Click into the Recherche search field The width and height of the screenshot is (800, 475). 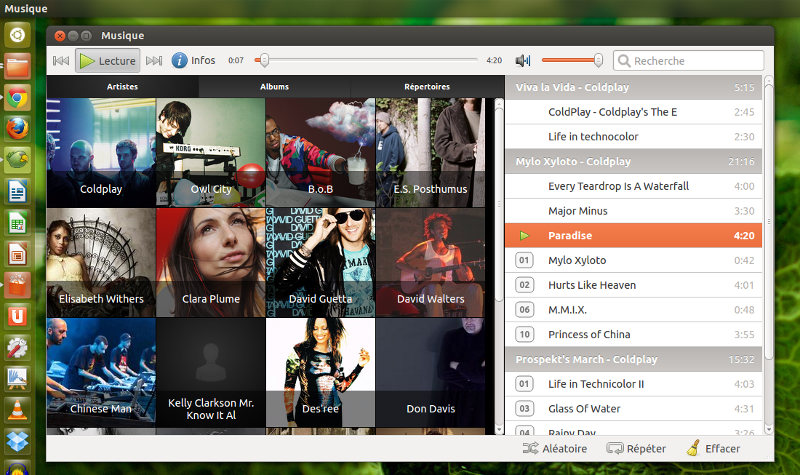click(689, 61)
